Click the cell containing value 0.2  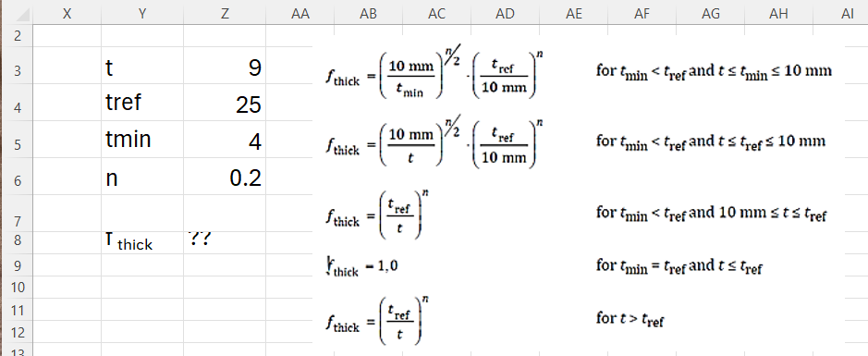coord(225,177)
